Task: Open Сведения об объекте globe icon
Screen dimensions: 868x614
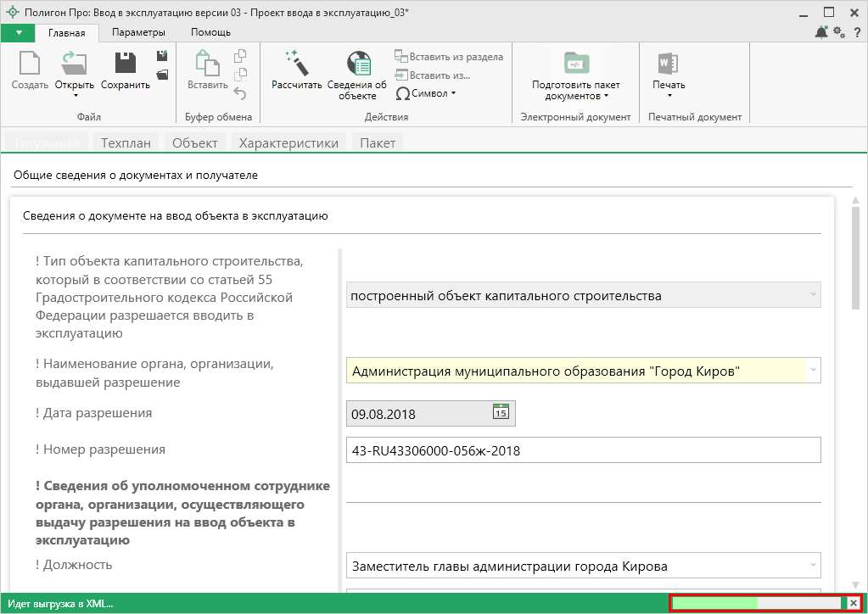Action: coord(357,64)
